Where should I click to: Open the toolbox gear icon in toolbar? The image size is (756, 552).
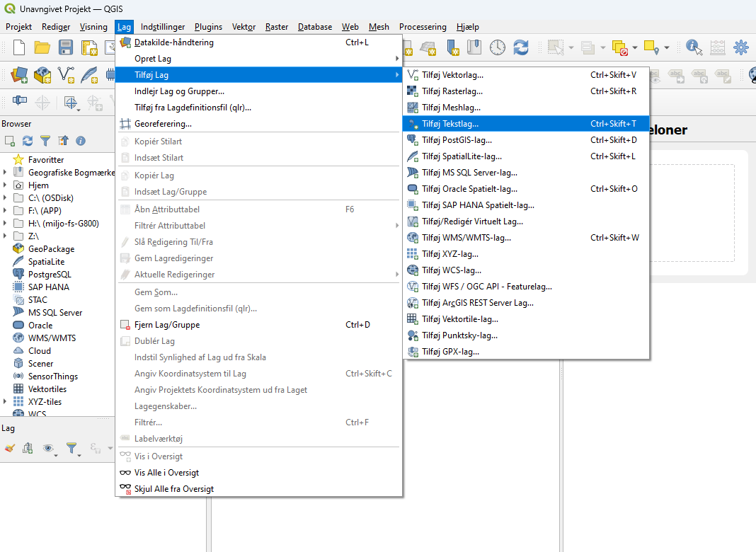pyautogui.click(x=741, y=47)
